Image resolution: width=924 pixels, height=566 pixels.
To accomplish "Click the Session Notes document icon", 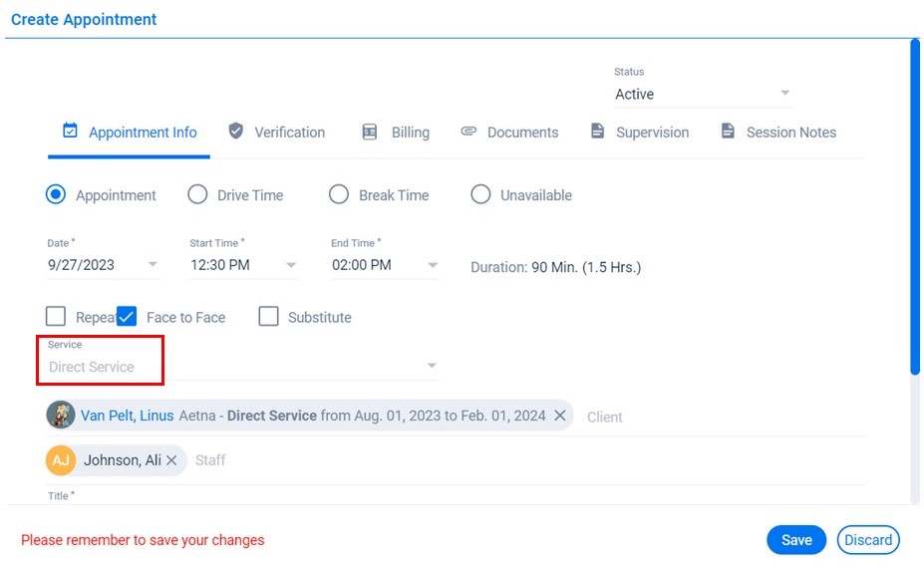I will tap(728, 132).
